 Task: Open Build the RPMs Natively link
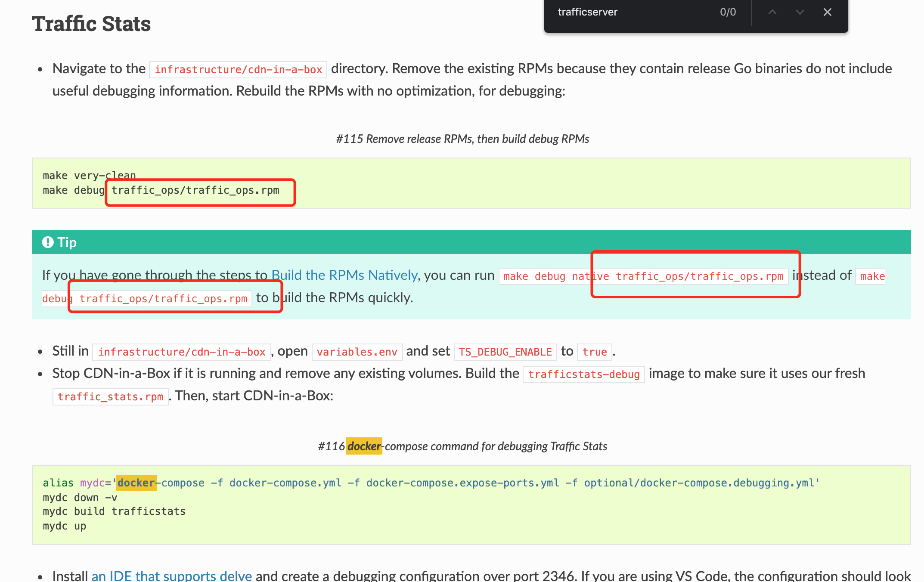pos(344,275)
